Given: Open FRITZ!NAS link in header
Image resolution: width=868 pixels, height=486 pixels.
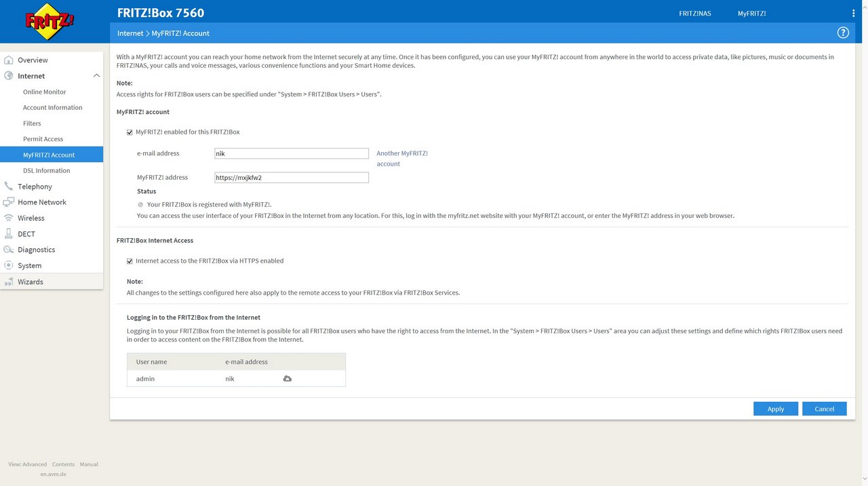Looking at the screenshot, I should pos(695,13).
